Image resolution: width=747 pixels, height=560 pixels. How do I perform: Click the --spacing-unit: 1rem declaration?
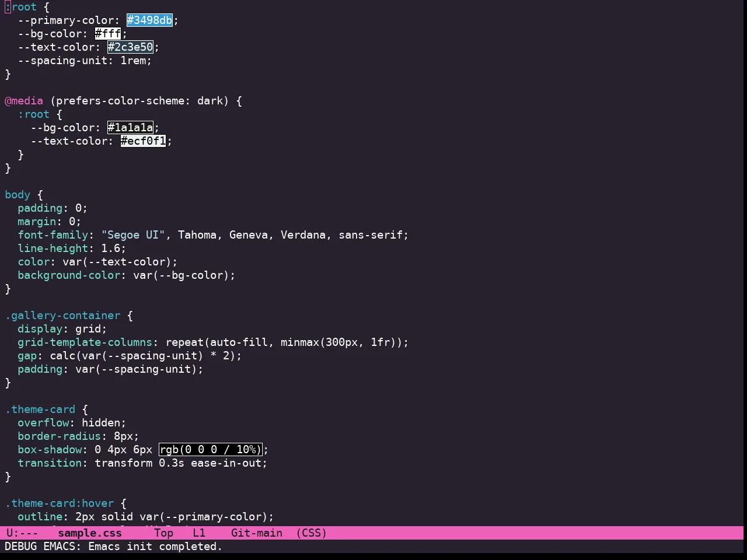pos(85,61)
